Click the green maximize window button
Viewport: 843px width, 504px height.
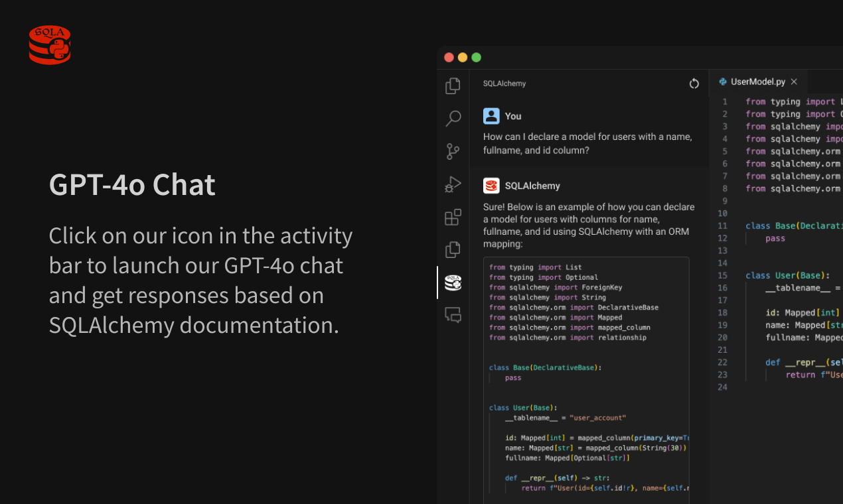[476, 58]
